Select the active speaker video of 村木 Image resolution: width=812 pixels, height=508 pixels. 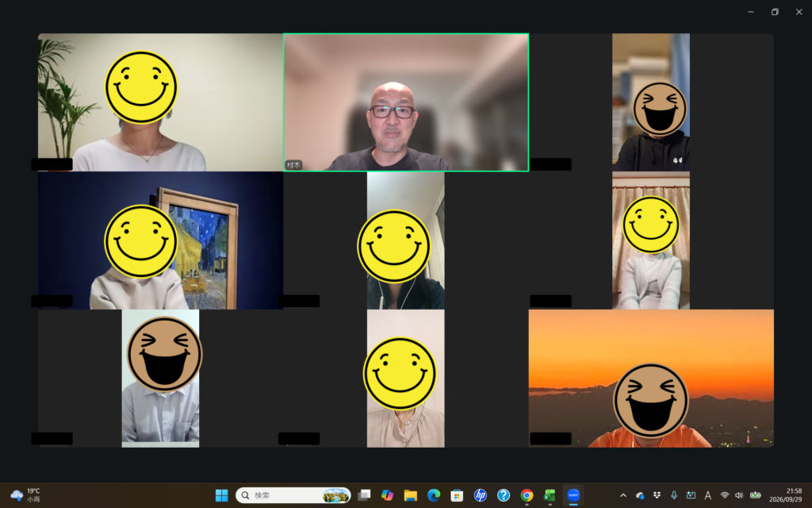(x=406, y=102)
